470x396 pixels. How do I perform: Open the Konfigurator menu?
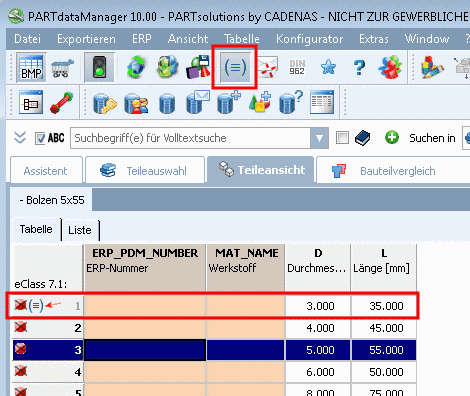pos(309,39)
